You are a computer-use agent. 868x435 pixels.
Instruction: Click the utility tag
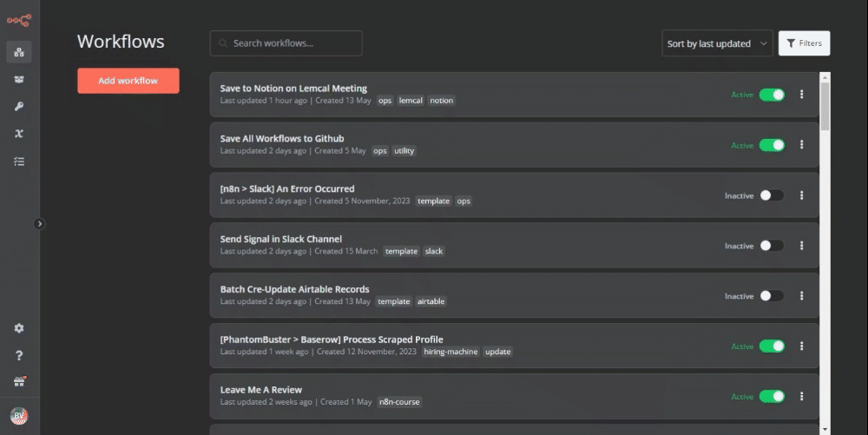tap(404, 150)
